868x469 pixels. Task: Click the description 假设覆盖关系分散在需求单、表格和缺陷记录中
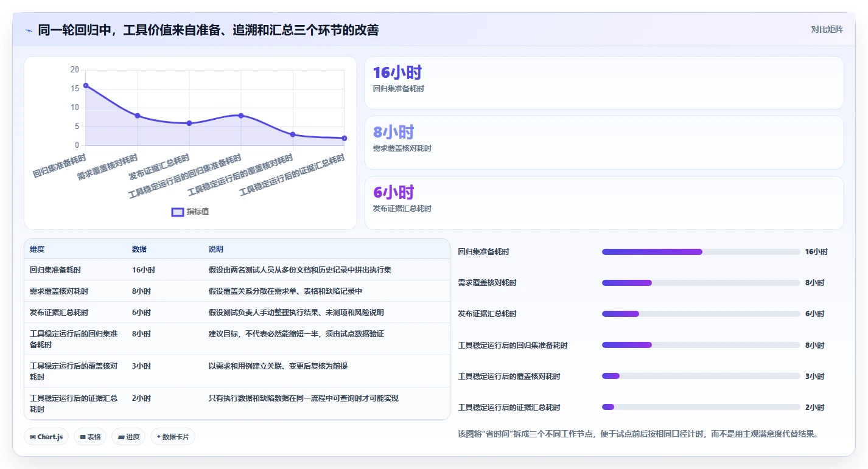click(x=285, y=291)
